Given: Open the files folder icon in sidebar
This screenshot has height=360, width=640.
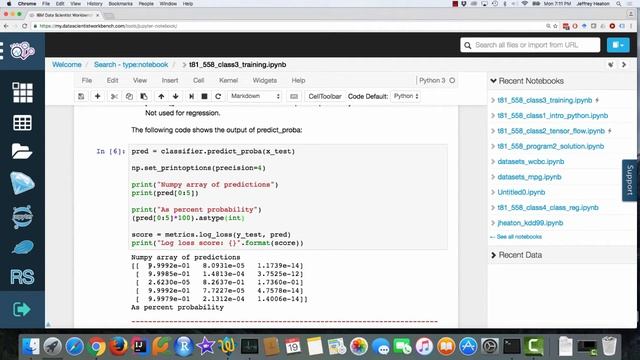Looking at the screenshot, I should (22, 151).
